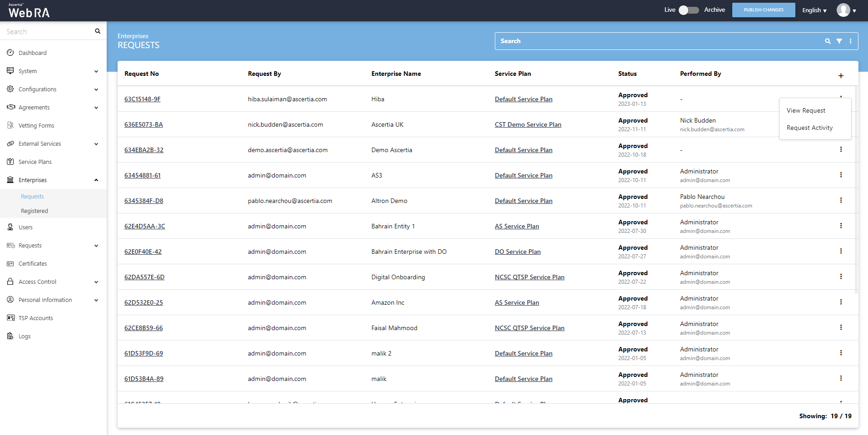Select Request Activity from the context menu

pyautogui.click(x=809, y=128)
